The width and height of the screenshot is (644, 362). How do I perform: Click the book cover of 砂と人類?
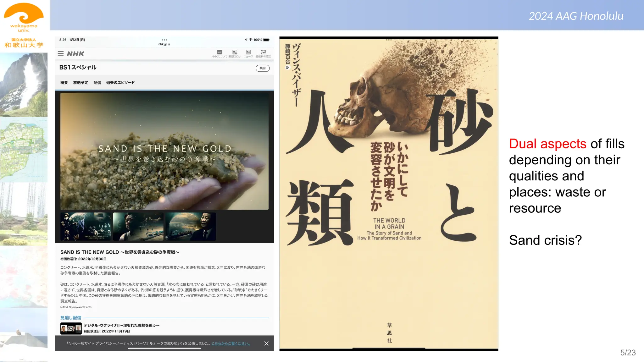coord(389,194)
